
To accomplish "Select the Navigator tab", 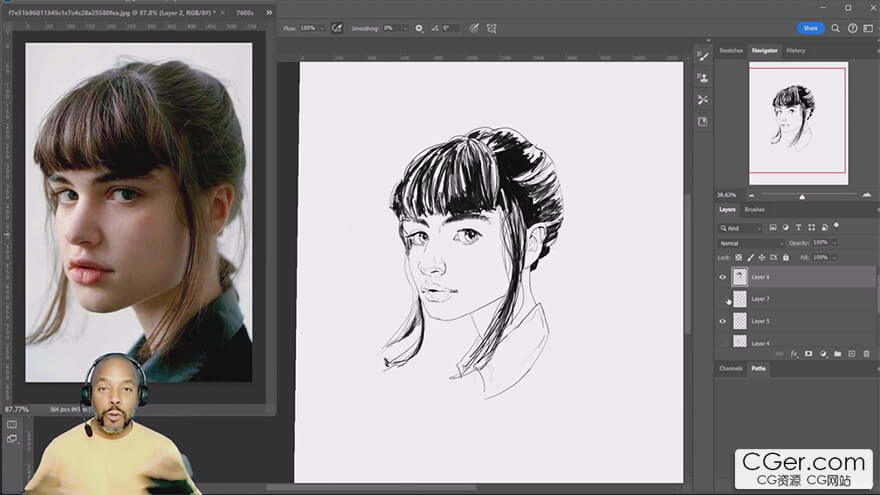I will [764, 51].
